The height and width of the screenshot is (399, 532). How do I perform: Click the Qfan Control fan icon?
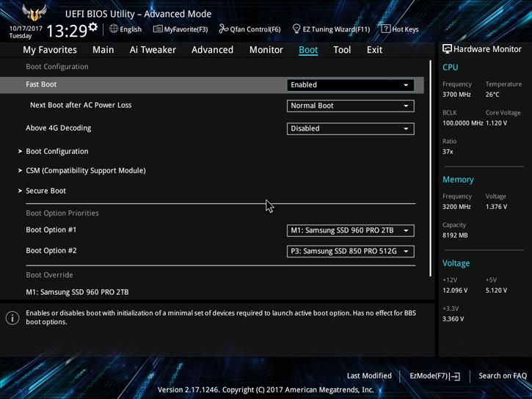tap(223, 29)
